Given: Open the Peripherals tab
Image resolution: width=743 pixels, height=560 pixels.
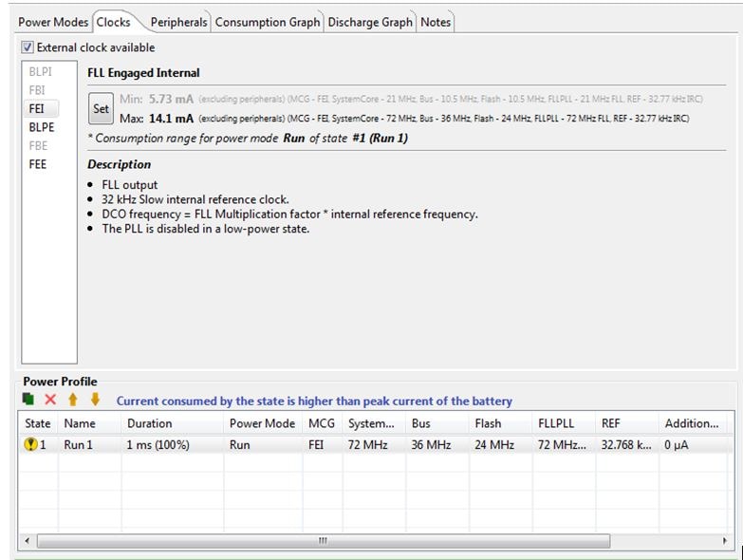Looking at the screenshot, I should [178, 22].
